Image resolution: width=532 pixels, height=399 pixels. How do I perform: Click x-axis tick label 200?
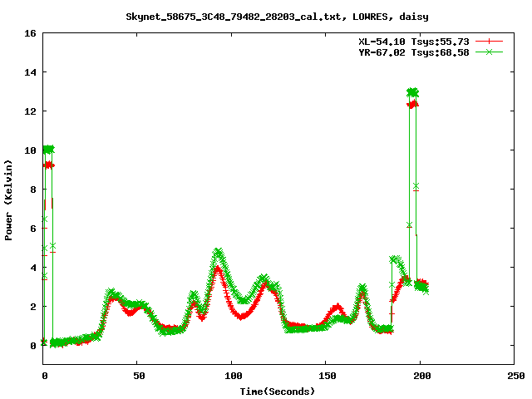(x=421, y=376)
